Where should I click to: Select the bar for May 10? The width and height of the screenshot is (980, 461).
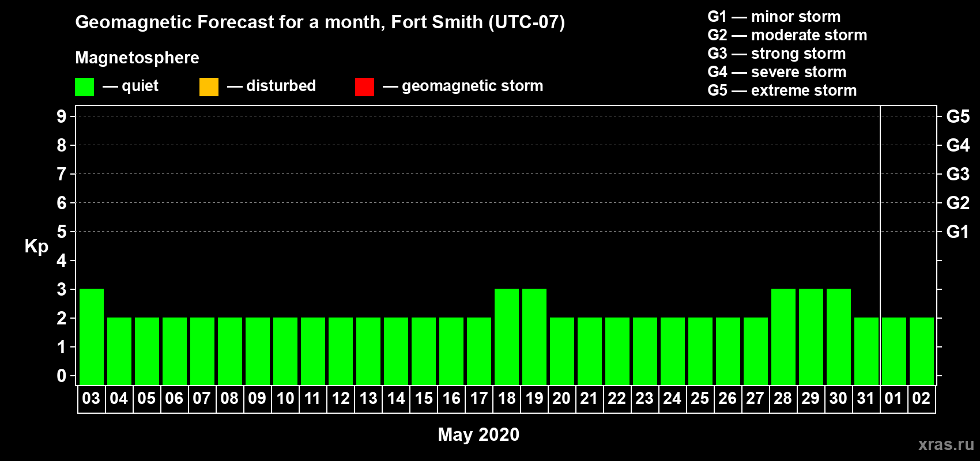[x=285, y=351]
